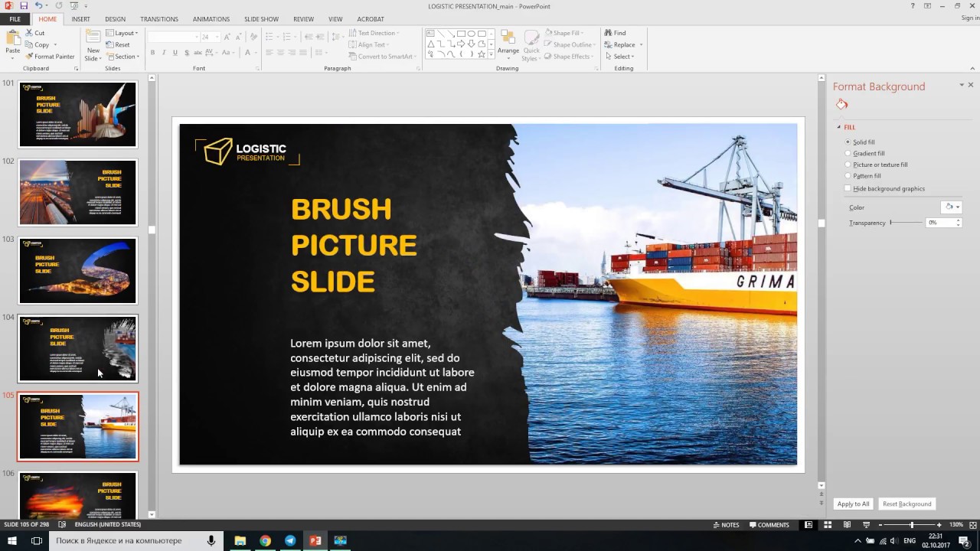Select the Gradient fill option

(864, 154)
